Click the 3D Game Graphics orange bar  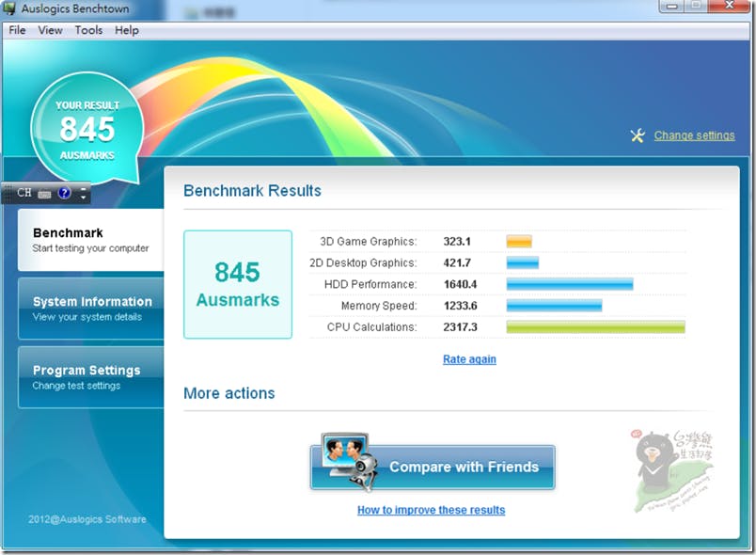pyautogui.click(x=519, y=242)
